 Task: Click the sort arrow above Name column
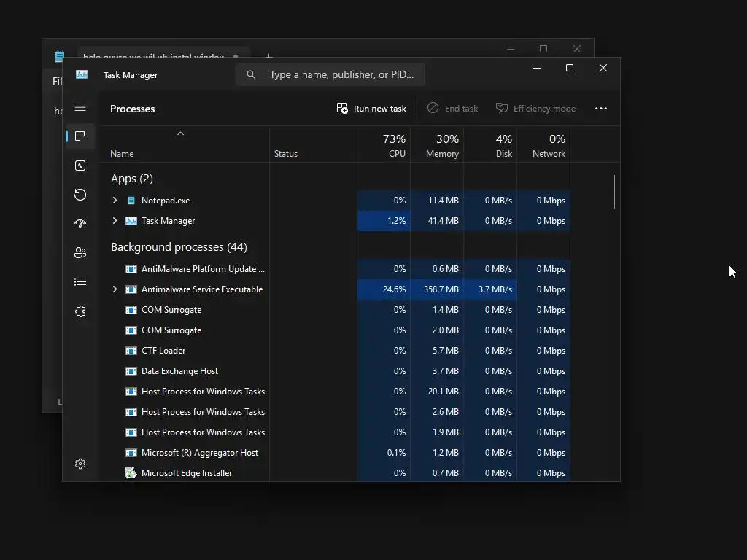click(180, 134)
